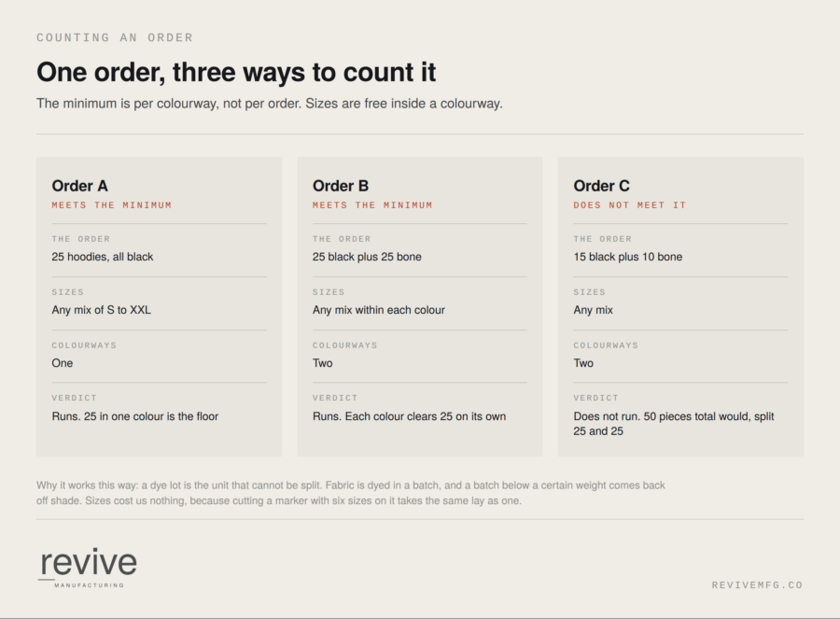
Task: Click the 'SIZES' label in Order A
Action: point(67,292)
